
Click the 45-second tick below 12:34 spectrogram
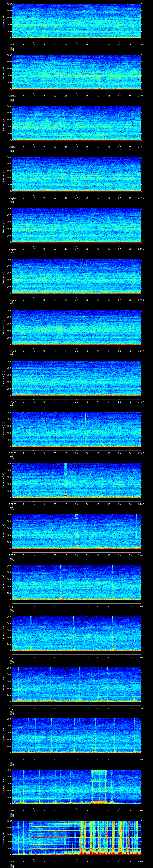(x=109, y=606)
